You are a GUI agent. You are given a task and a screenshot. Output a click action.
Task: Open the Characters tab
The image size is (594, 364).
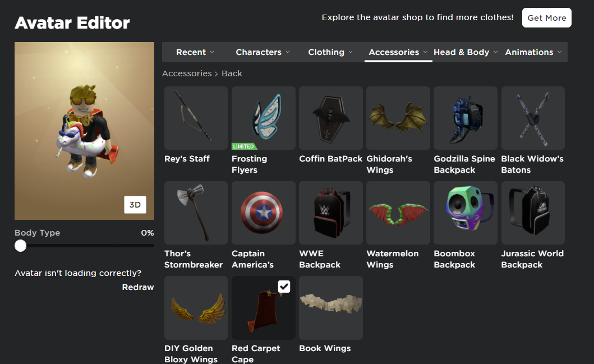click(x=263, y=52)
